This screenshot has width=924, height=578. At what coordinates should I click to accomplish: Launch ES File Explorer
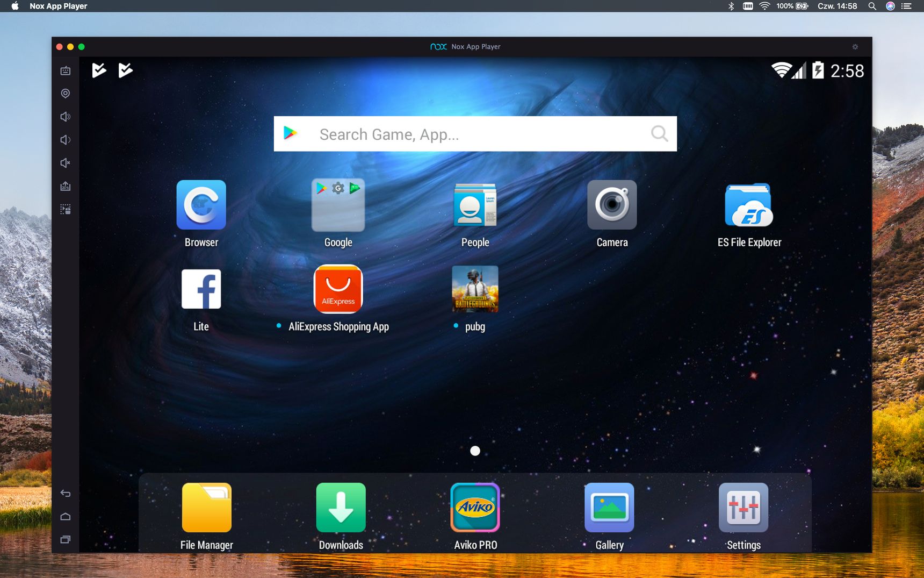749,205
